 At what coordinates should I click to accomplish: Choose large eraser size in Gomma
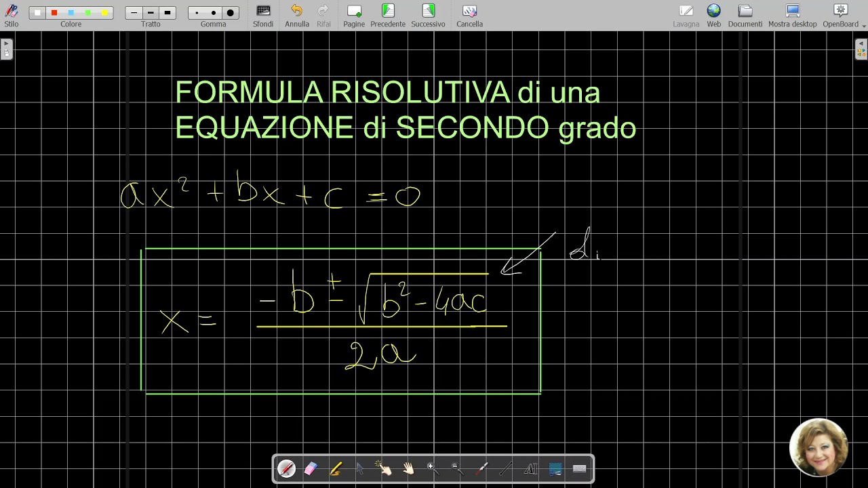tap(230, 12)
